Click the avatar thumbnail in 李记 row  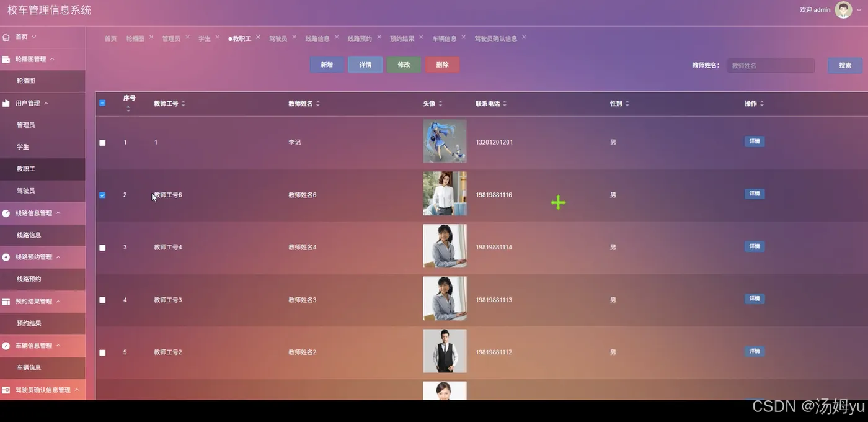click(x=445, y=141)
